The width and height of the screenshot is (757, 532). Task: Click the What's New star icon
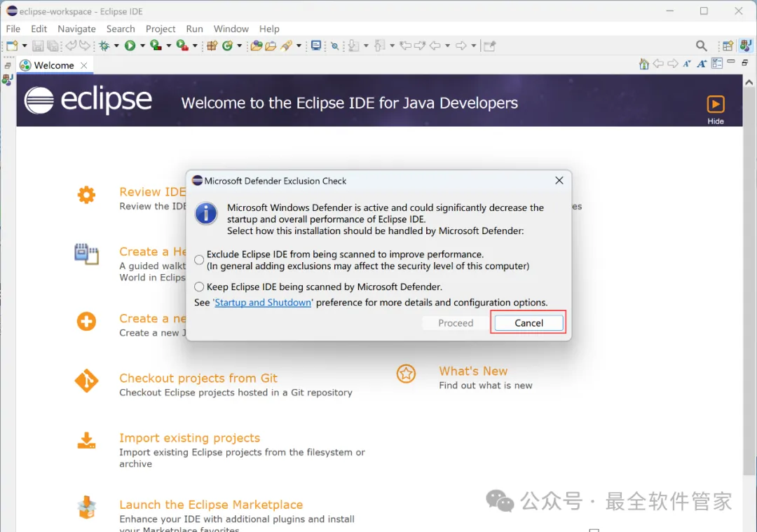point(406,374)
